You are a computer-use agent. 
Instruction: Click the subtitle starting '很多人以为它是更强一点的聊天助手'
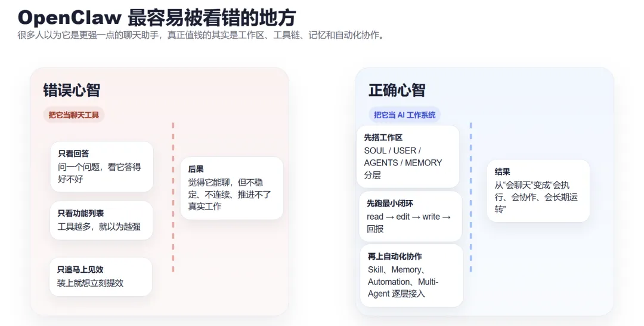(x=202, y=35)
